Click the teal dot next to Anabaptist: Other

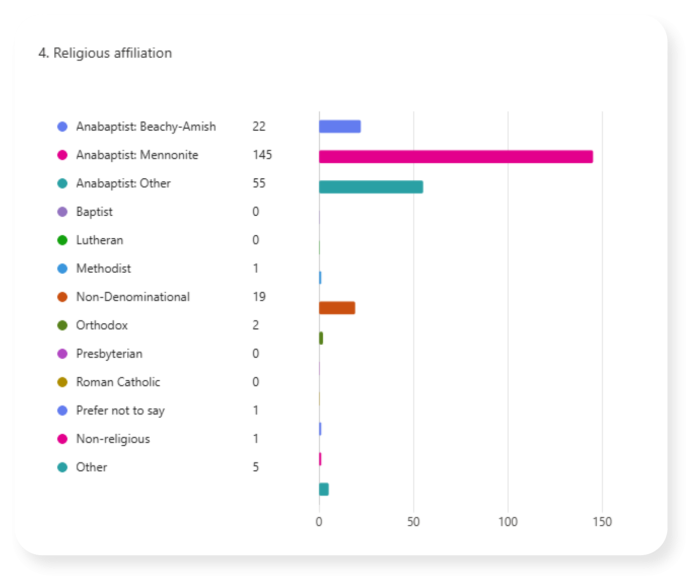[x=62, y=184]
